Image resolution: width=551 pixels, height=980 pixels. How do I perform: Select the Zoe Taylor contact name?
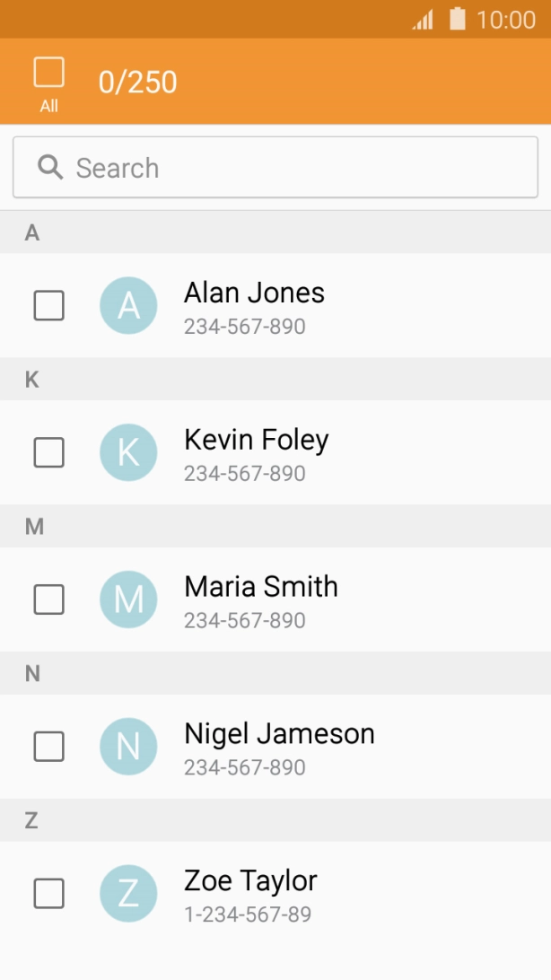pos(250,880)
